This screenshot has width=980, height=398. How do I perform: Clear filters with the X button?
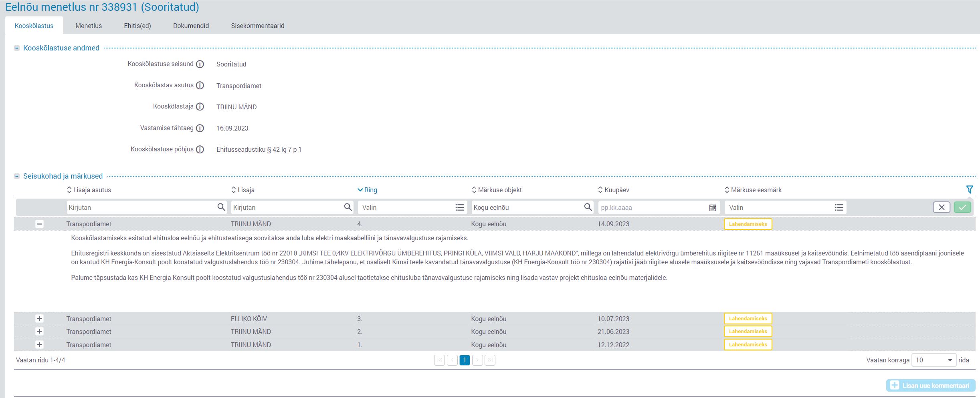coord(942,207)
